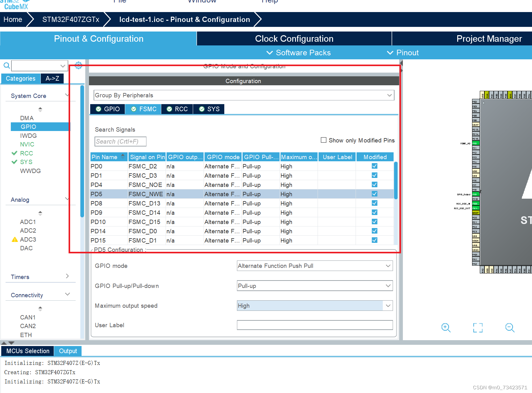This screenshot has width=532, height=393.
Task: Fit the chip view to screen icon
Action: pyautogui.click(x=478, y=327)
